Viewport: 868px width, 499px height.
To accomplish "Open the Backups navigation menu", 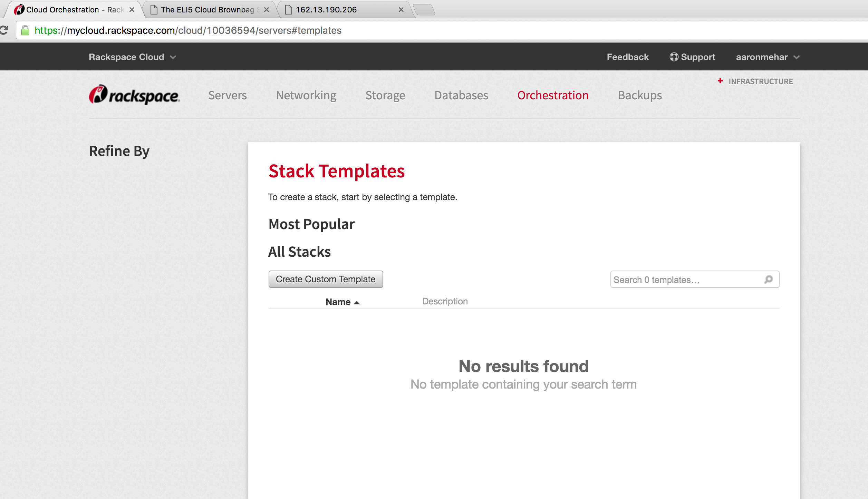I will pyautogui.click(x=640, y=95).
